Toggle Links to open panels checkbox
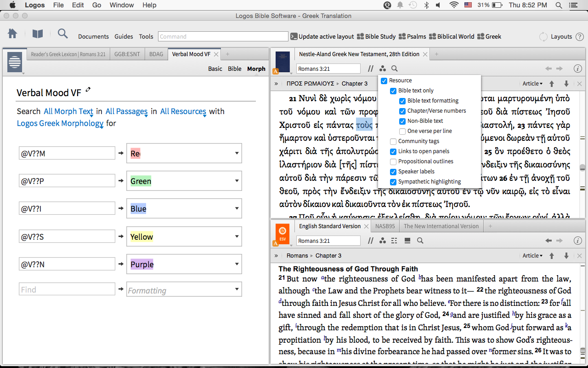588x368 pixels. [x=393, y=151]
